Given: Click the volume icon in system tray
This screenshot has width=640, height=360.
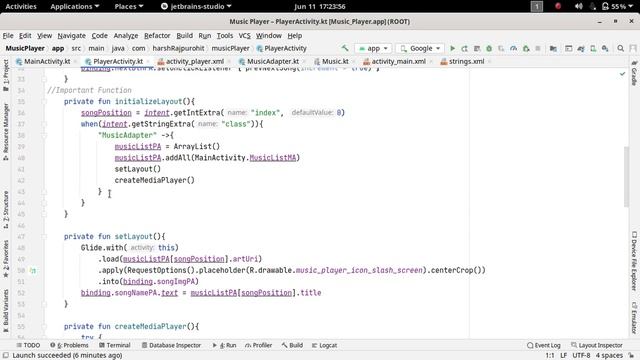Looking at the screenshot, I should pos(578,6).
